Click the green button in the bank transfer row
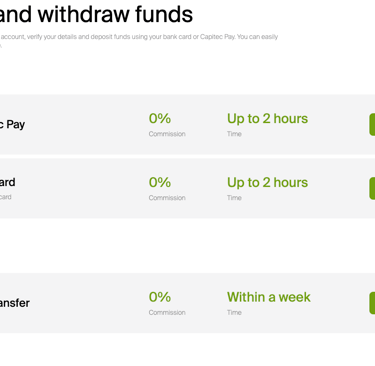The height and width of the screenshot is (366, 375). click(x=372, y=303)
